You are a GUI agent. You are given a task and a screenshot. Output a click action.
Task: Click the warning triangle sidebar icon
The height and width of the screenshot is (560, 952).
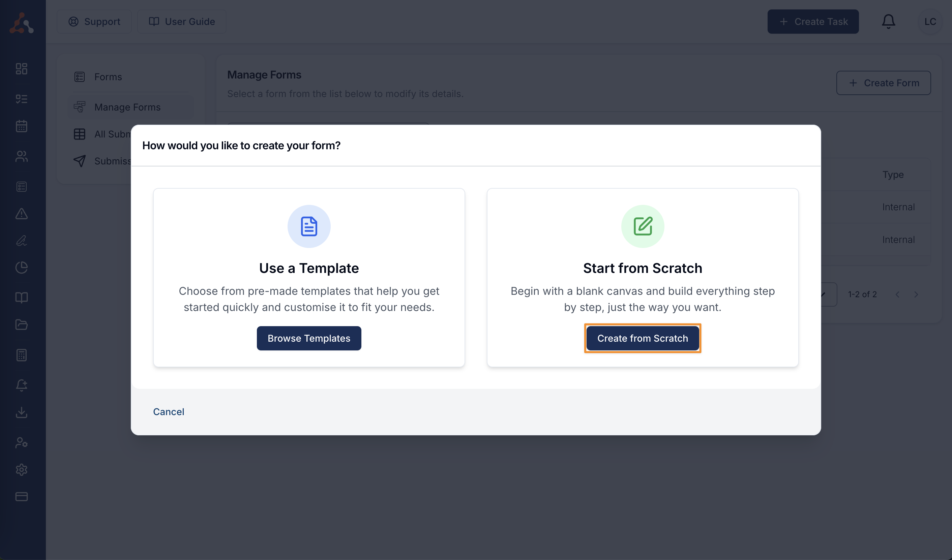[x=22, y=214]
